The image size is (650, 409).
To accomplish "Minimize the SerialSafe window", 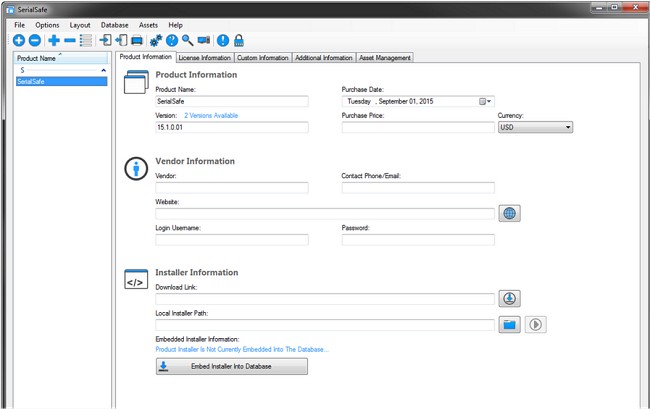I will 599,7.
